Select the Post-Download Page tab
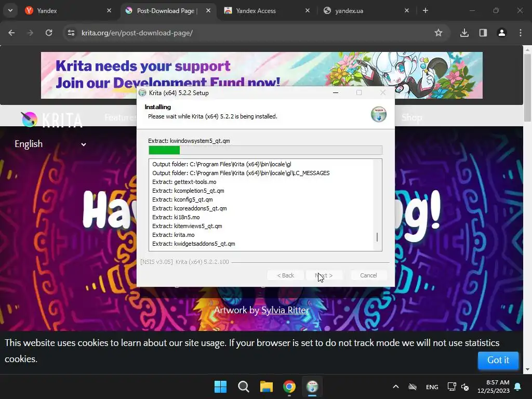This screenshot has width=532, height=399. click(x=168, y=10)
